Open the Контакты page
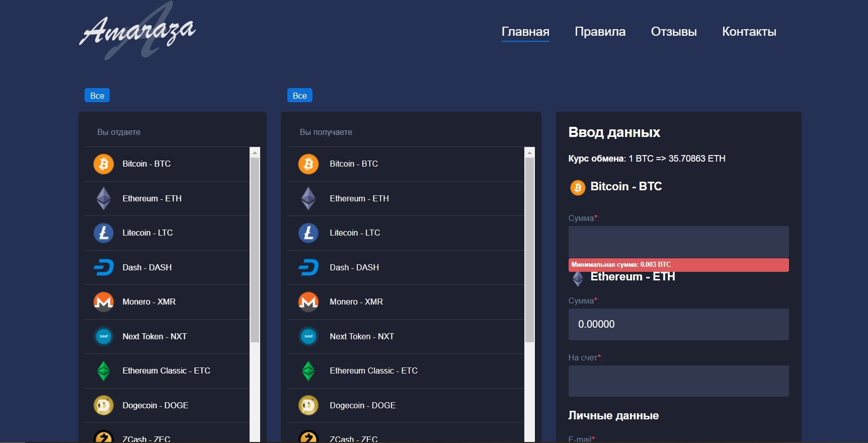The image size is (868, 443). (749, 32)
